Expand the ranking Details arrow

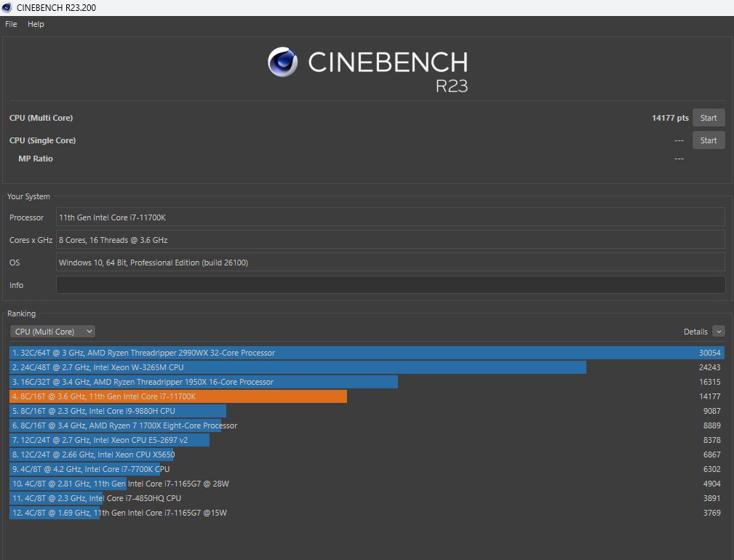pyautogui.click(x=719, y=331)
